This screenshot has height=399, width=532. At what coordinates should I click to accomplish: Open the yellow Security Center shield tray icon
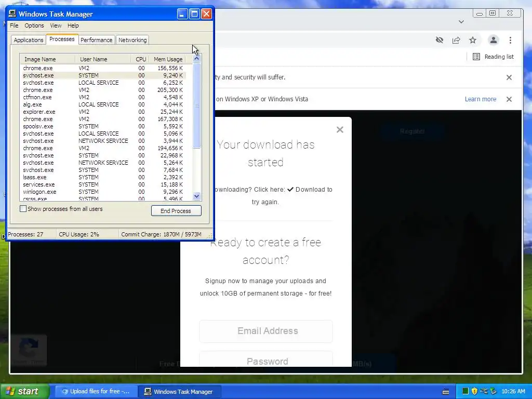[474, 391]
